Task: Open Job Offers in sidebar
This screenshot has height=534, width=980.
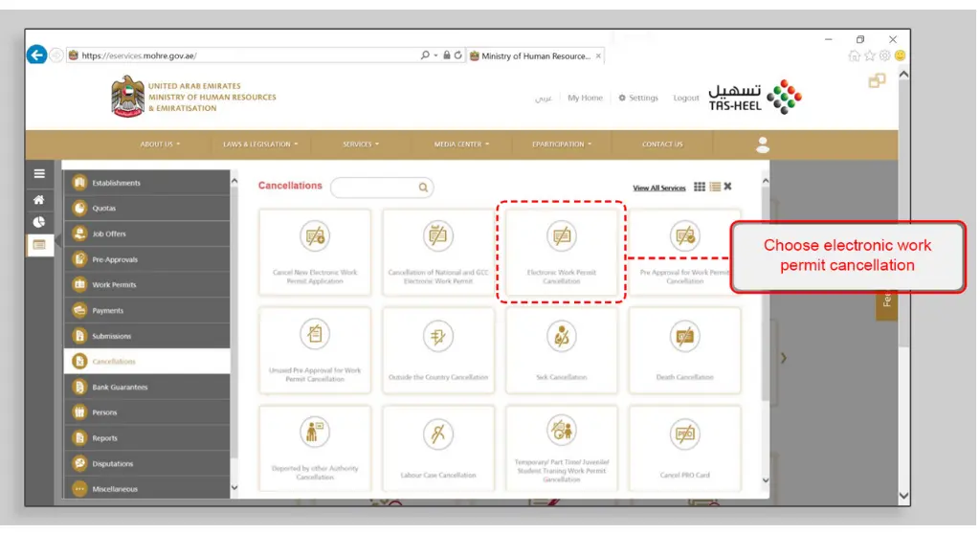Action: tap(146, 234)
